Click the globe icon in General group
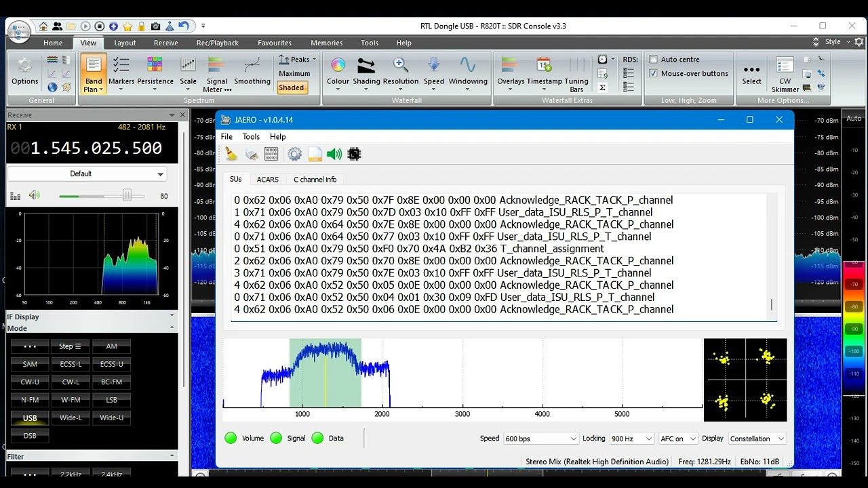The width and height of the screenshot is (868, 488). point(52,87)
